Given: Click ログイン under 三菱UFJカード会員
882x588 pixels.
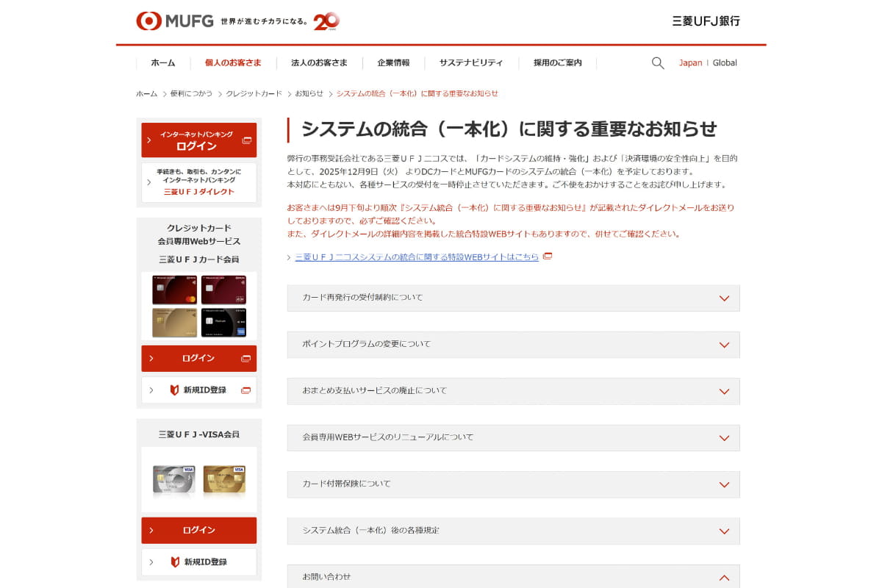Looking at the screenshot, I should click(x=199, y=359).
